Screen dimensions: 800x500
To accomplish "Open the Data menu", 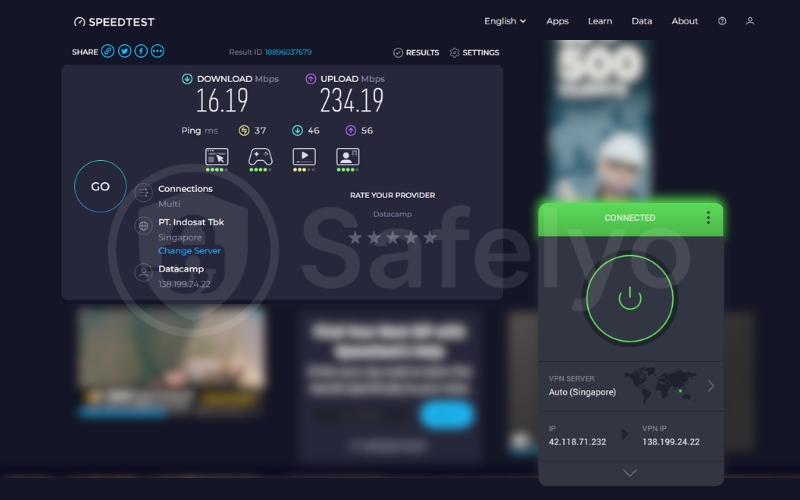I will [x=642, y=21].
